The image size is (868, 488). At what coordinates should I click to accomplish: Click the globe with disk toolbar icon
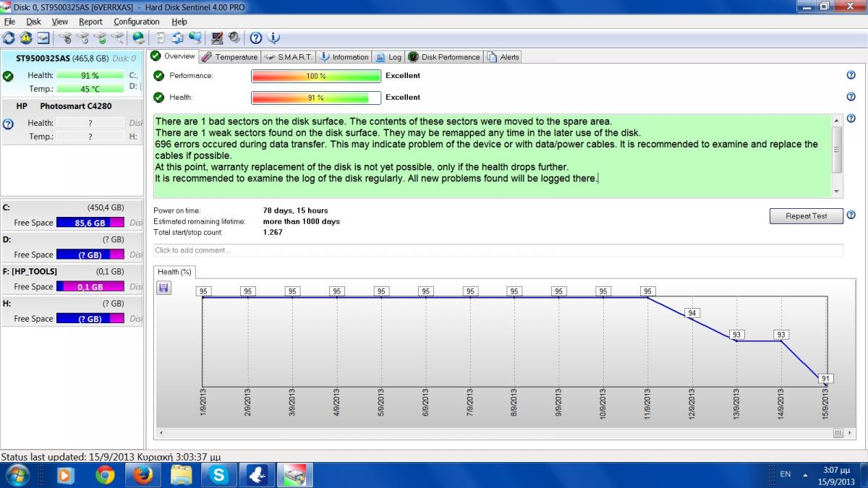[x=138, y=38]
